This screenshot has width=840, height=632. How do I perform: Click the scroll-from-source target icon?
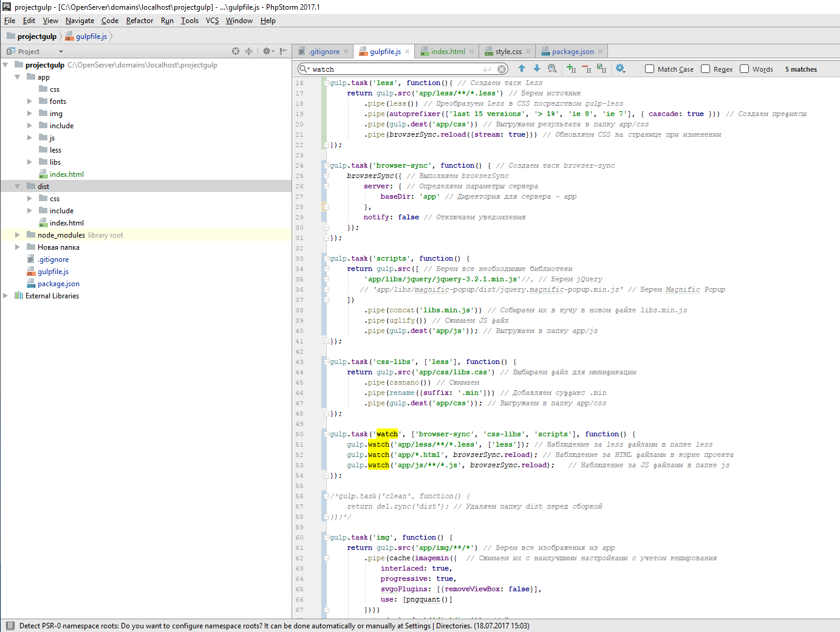(x=236, y=52)
